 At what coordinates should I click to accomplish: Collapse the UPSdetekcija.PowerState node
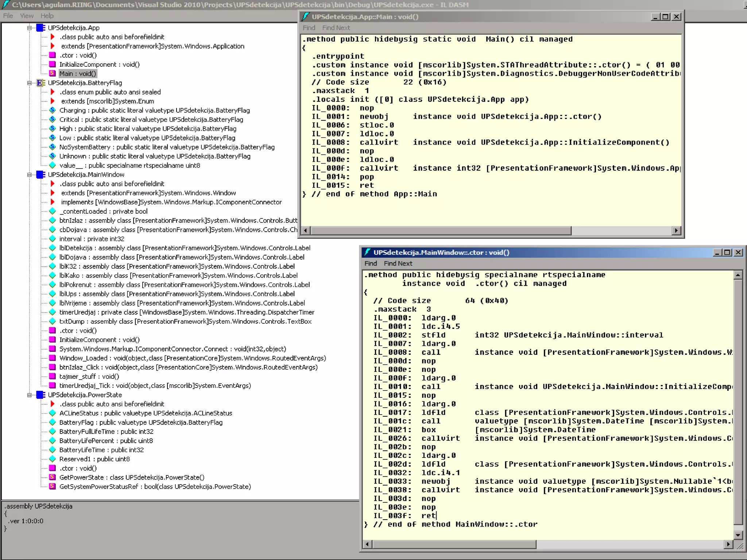(x=29, y=395)
